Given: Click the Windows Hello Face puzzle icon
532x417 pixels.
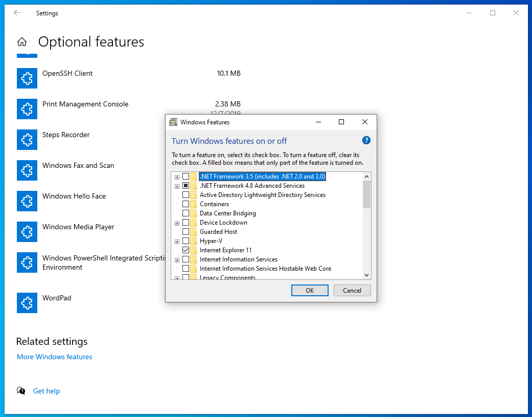Looking at the screenshot, I should [27, 201].
